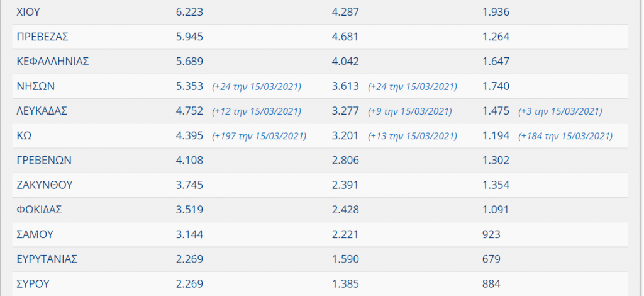
Task: Select the ΓΡΕΒΕΝΩΝ row label
Action: [44, 161]
